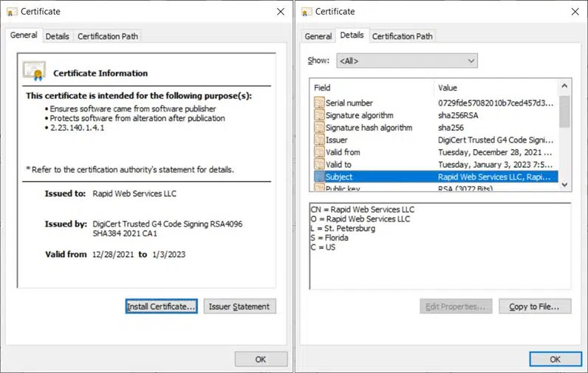Close the left Certificate window
The height and width of the screenshot is (373, 588).
[281, 12]
